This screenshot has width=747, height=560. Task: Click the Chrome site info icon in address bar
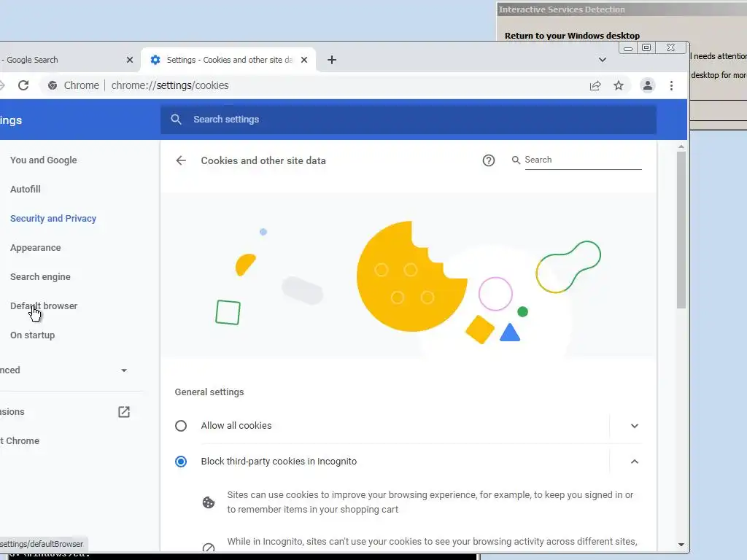tap(53, 85)
